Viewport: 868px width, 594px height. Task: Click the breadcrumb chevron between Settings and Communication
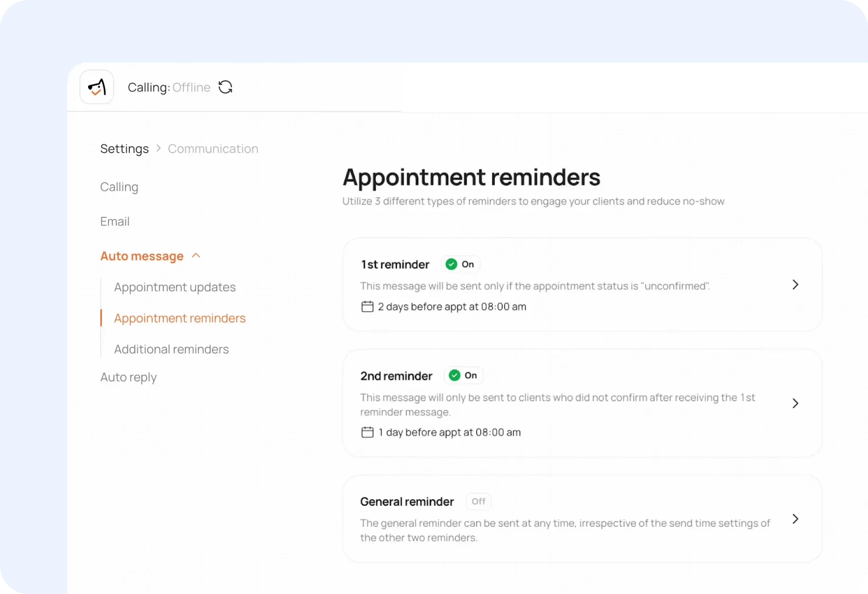tap(158, 148)
